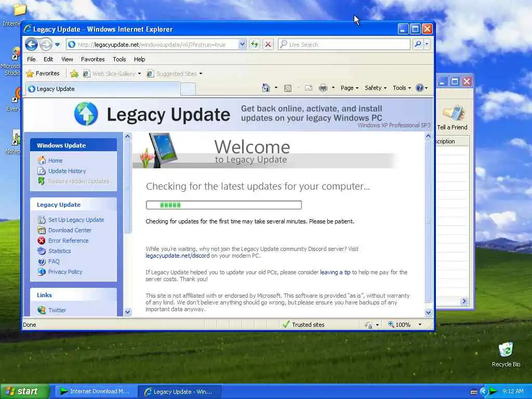Open the Twitter link in Links
This screenshot has width=532, height=399.
pyautogui.click(x=57, y=310)
